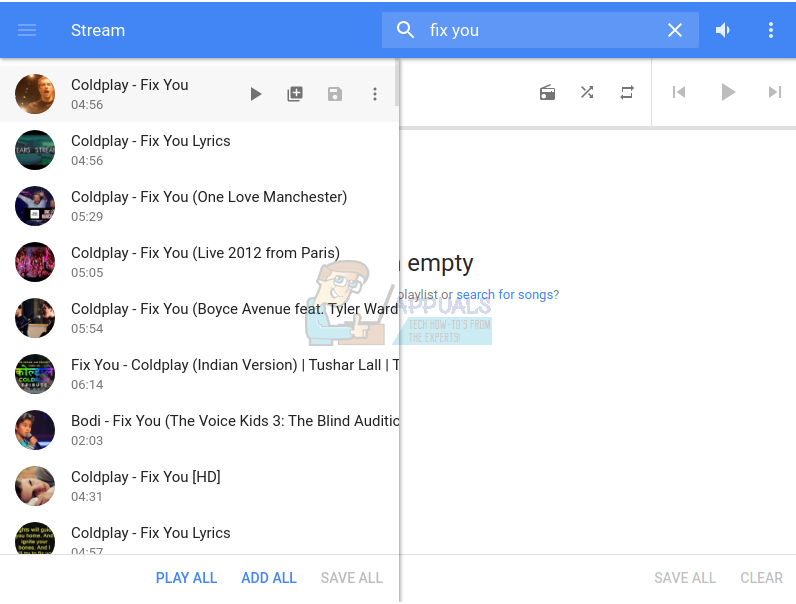Click thumbnail of One Love Manchester result
Viewport: 796px width, 604px height.
[35, 206]
